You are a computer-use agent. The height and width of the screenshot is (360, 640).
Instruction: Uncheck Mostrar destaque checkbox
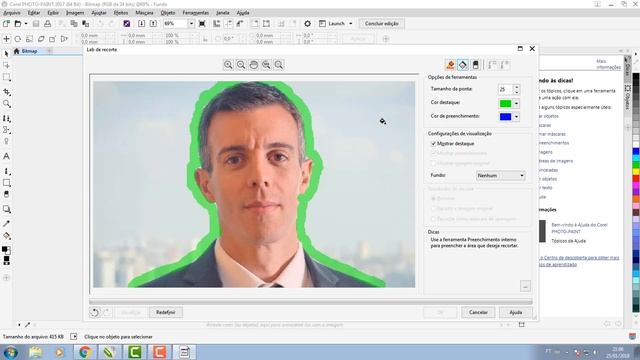click(433, 144)
